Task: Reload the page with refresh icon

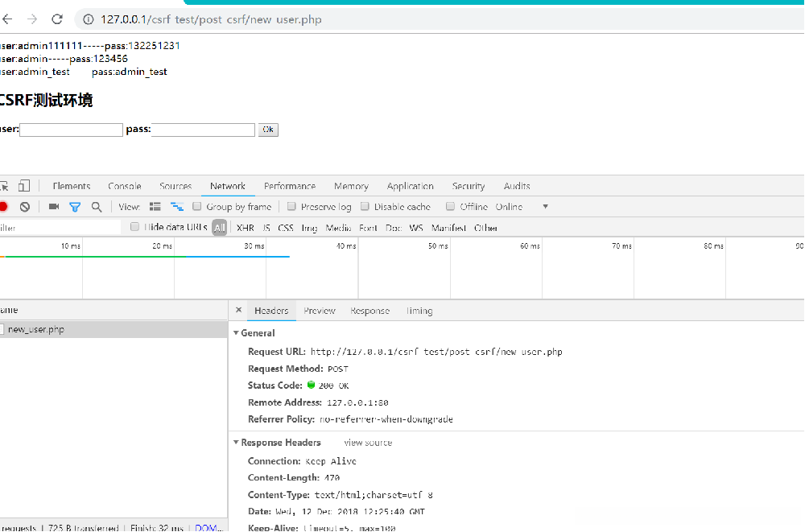Action: 57,19
